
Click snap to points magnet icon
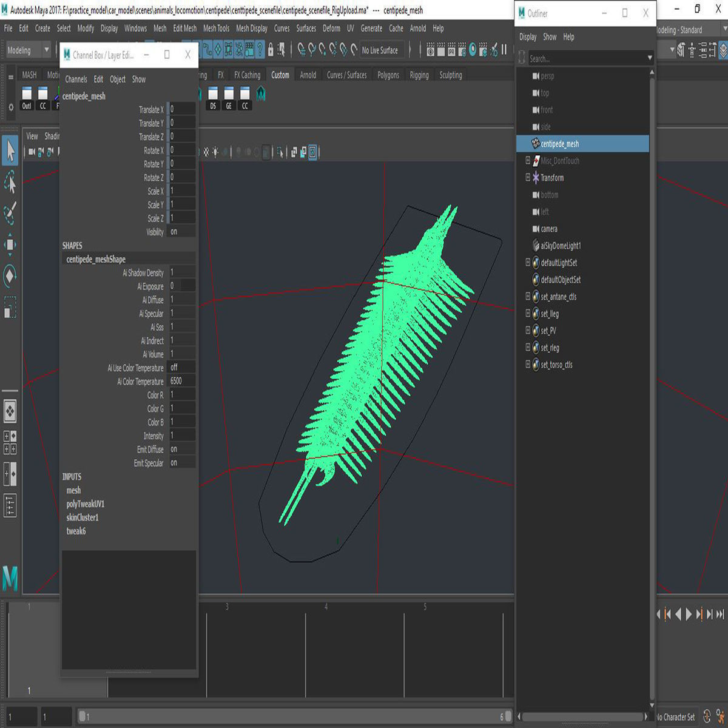click(322, 50)
